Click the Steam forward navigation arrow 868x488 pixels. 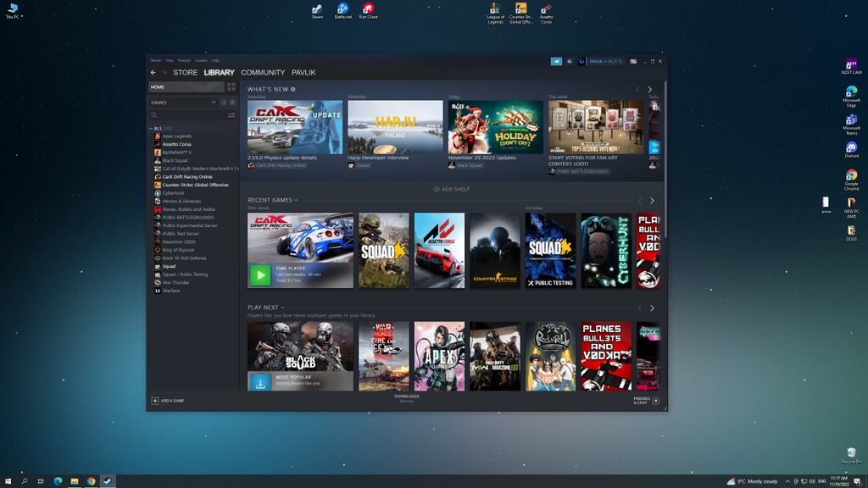pyautogui.click(x=164, y=73)
